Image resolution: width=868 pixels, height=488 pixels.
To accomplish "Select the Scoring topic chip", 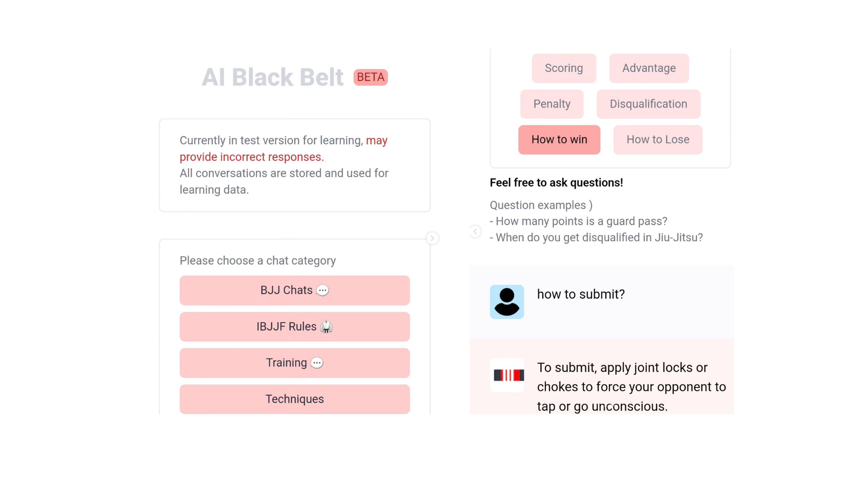I will (x=563, y=68).
